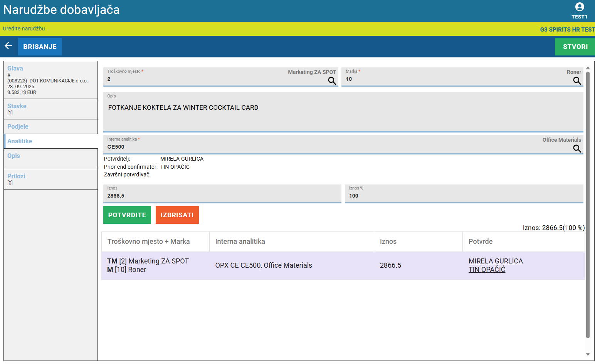Viewport: 595px width, 364px height.
Task: Open TIN OPAČIĆ confirmation link
Action: tap(487, 270)
